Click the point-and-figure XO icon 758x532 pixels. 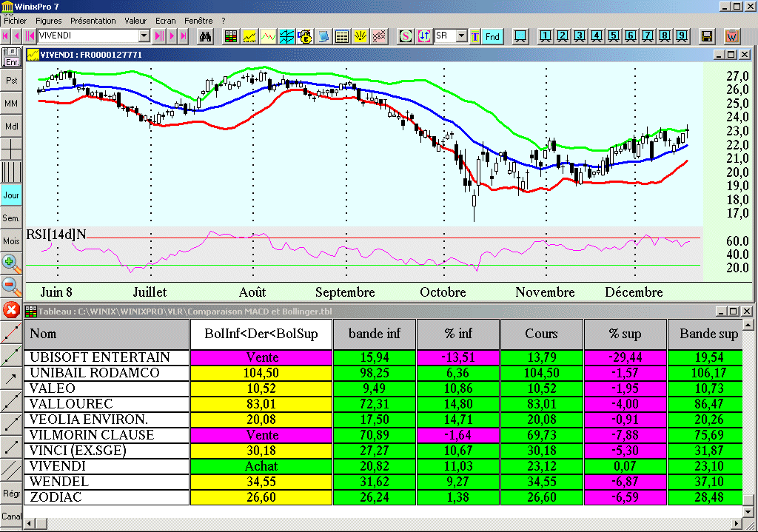pos(379,36)
